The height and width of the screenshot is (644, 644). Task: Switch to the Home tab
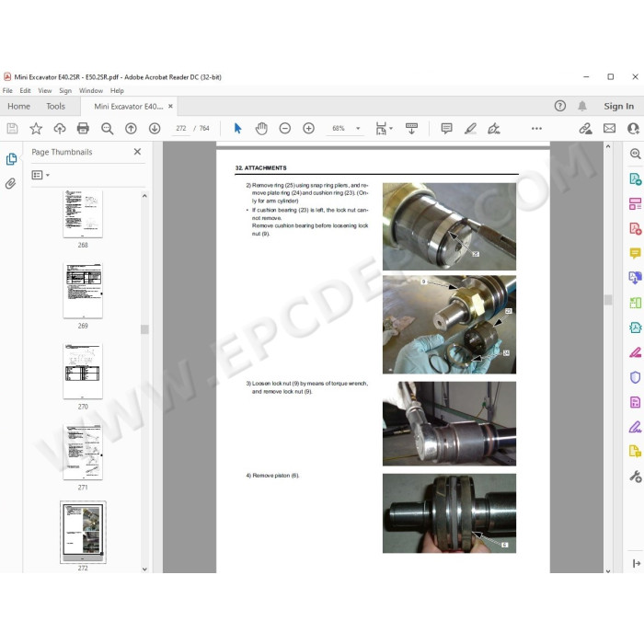point(19,107)
